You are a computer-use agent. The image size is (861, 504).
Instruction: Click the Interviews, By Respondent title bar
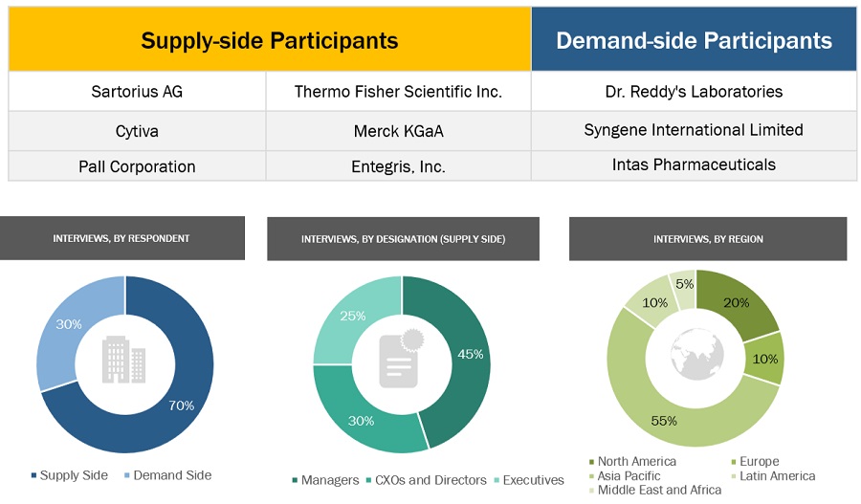(121, 238)
